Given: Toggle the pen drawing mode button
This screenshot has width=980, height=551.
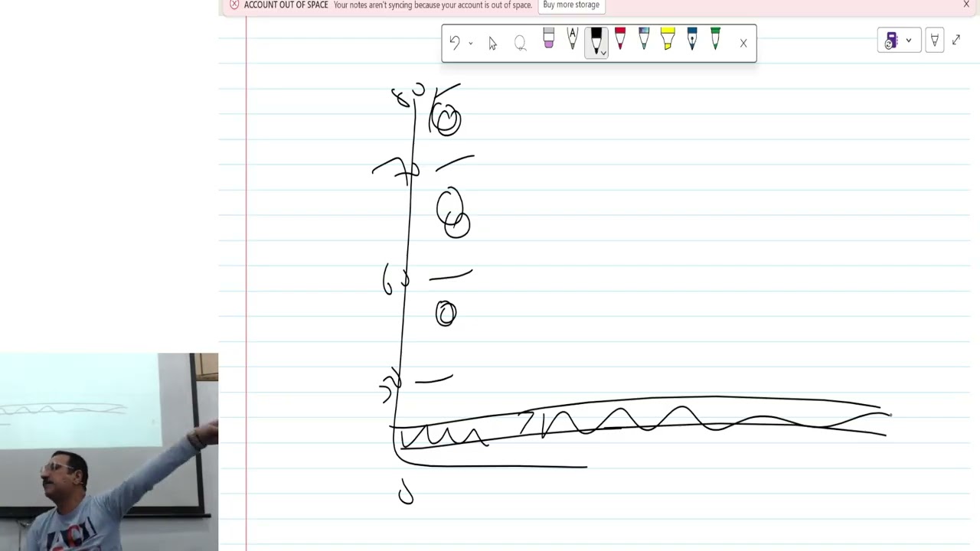Looking at the screenshot, I should click(x=934, y=41).
